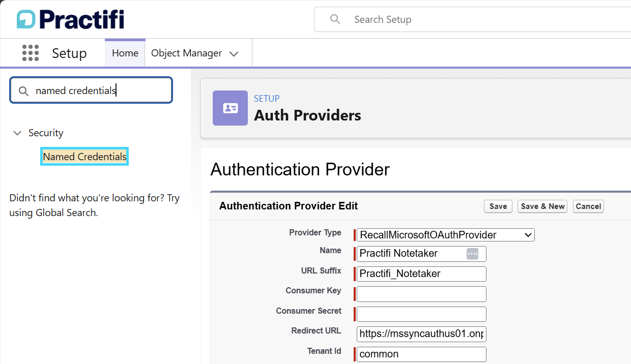Click the URL Suffix field
The width and height of the screenshot is (631, 364).
(421, 274)
